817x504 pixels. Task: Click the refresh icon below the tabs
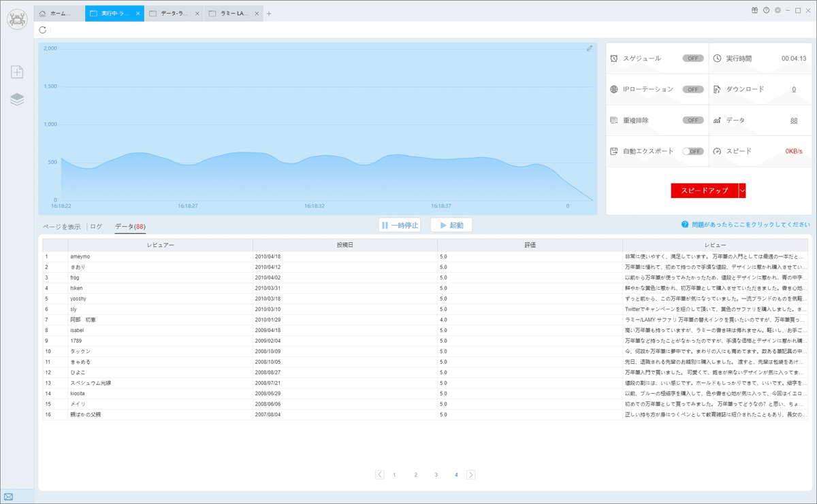[x=44, y=30]
